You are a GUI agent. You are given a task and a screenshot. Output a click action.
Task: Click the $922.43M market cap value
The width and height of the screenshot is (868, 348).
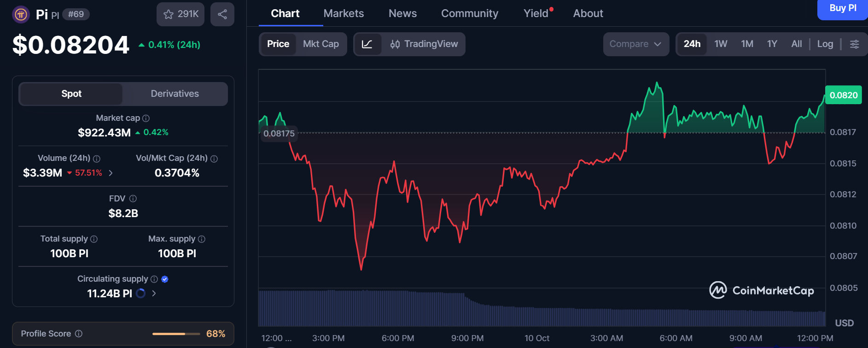tap(105, 133)
